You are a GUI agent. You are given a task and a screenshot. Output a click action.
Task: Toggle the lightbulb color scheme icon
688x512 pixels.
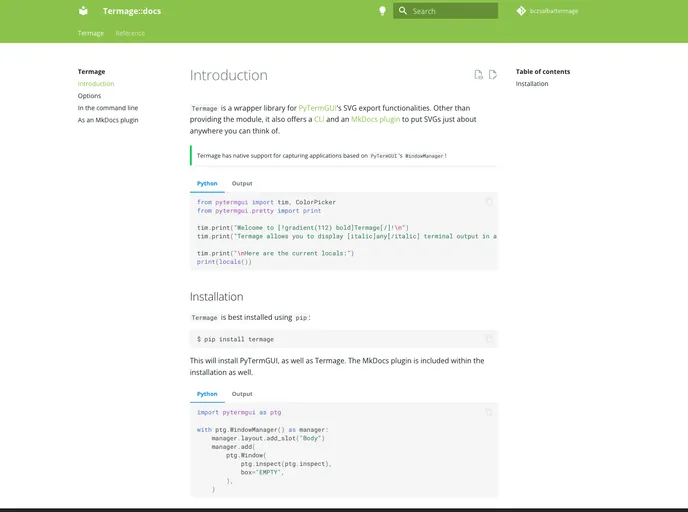(382, 11)
